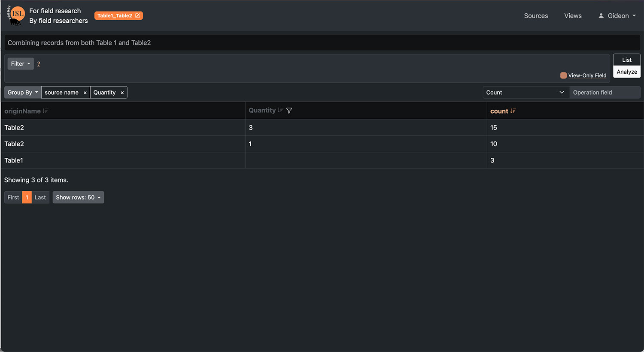Jump to the First page
Image resolution: width=644 pixels, height=352 pixels.
[13, 198]
